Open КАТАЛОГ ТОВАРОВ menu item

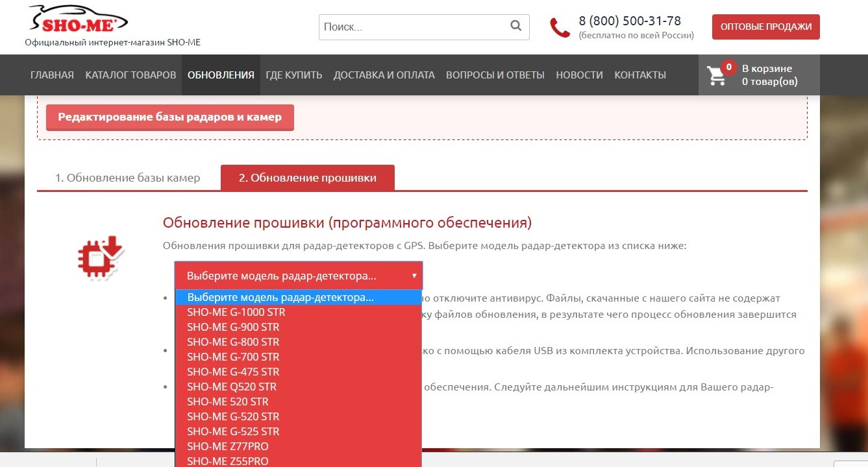130,75
